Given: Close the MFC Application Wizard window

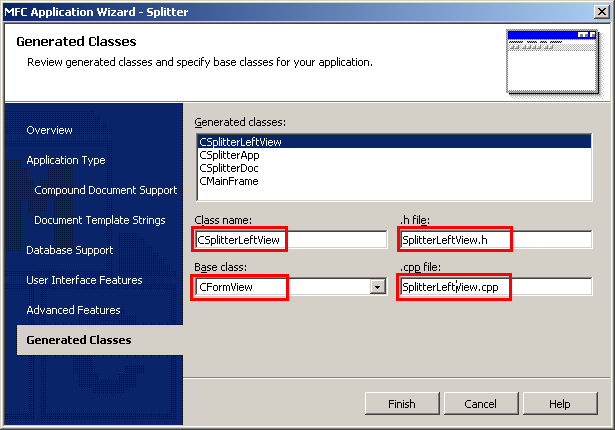Looking at the screenshot, I should (601, 12).
